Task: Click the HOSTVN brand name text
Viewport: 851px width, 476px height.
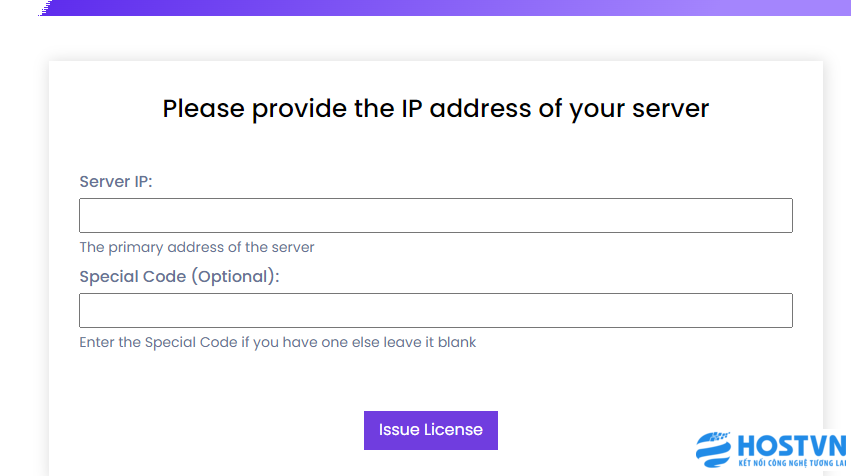Action: (x=792, y=446)
